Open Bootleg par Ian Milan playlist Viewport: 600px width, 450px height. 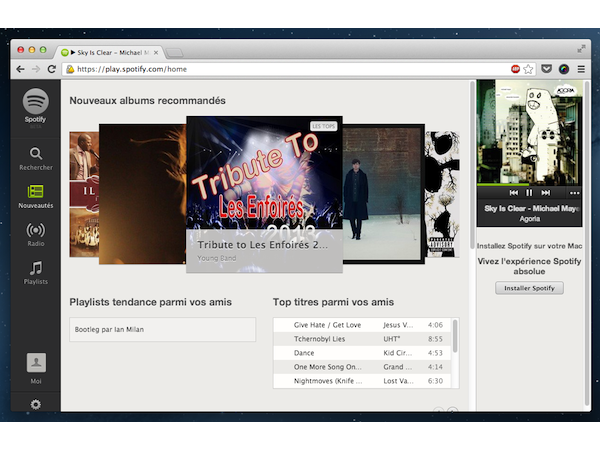pyautogui.click(x=163, y=329)
